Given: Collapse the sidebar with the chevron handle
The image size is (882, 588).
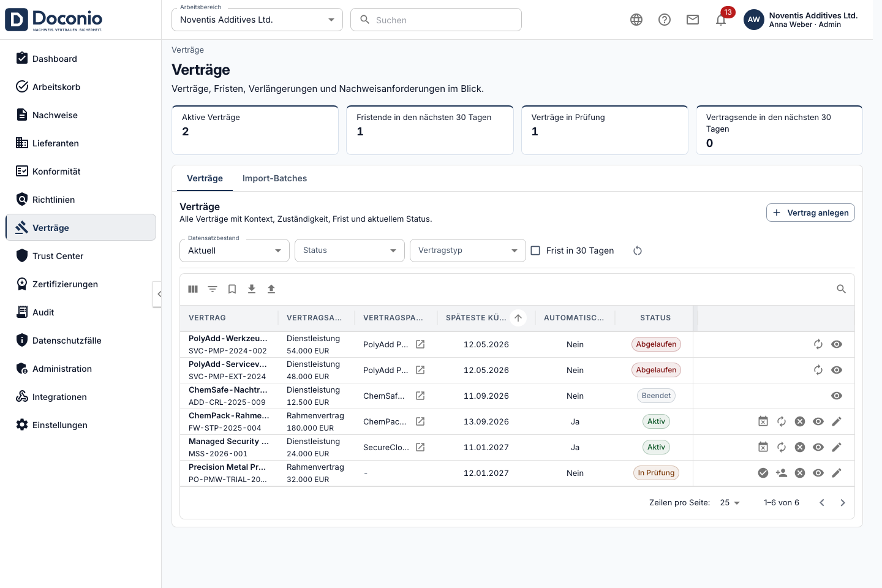Looking at the screenshot, I should coord(158,294).
